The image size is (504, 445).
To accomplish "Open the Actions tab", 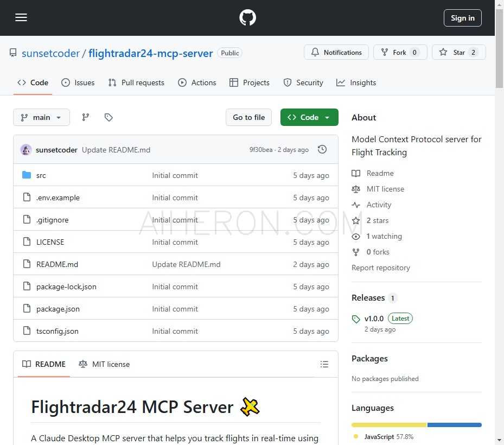I will [197, 82].
